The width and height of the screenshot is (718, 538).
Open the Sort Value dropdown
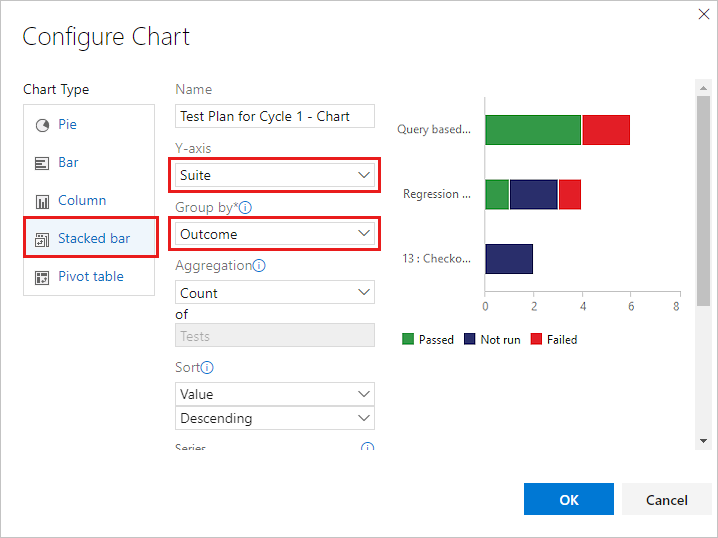coord(275,394)
